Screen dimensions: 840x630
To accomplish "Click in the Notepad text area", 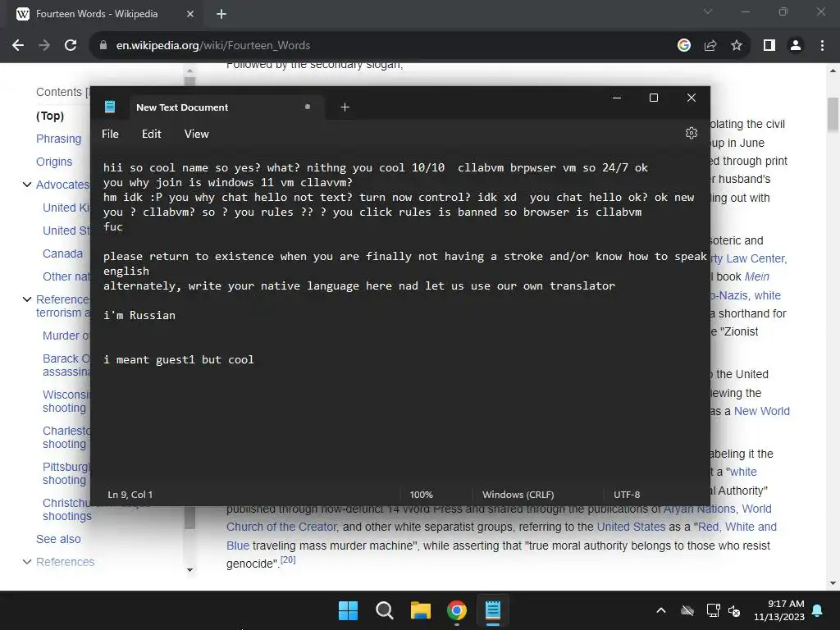I will point(400,316).
